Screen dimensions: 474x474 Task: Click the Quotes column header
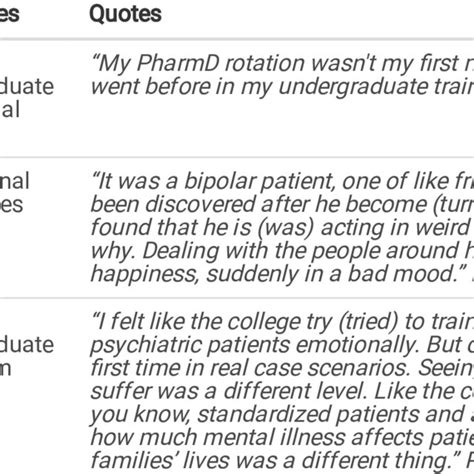click(x=125, y=14)
